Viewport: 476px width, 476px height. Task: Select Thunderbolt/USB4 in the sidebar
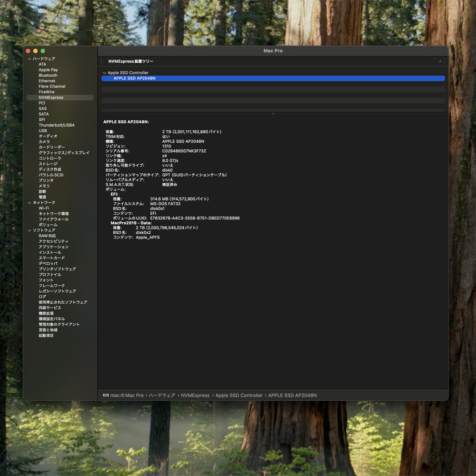point(57,125)
